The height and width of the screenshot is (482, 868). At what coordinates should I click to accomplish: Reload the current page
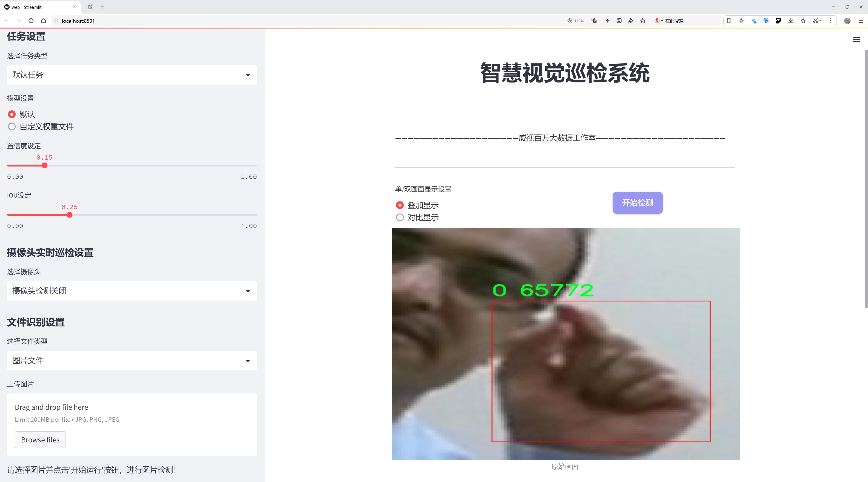coord(31,21)
